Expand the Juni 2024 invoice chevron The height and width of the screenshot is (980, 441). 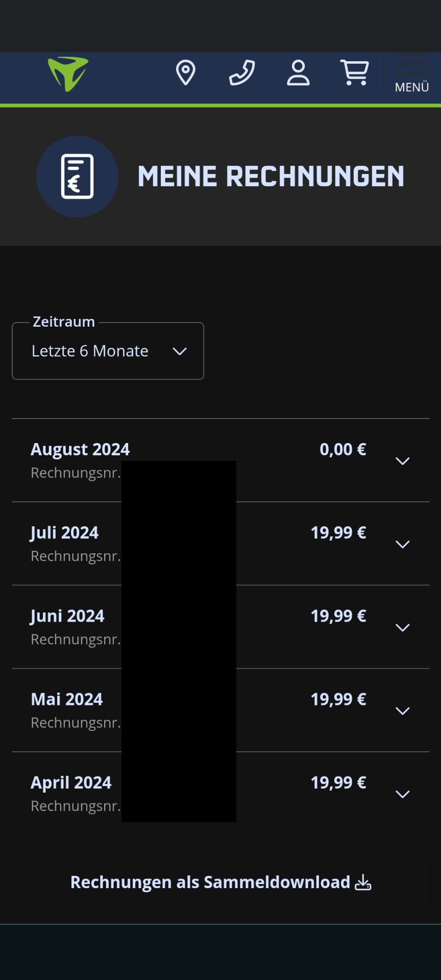[x=403, y=627]
